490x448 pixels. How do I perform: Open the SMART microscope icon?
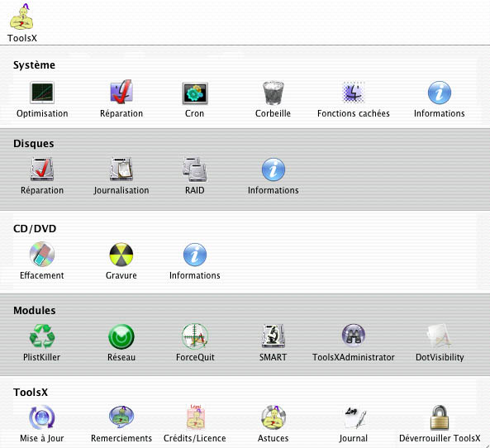pyautogui.click(x=274, y=336)
